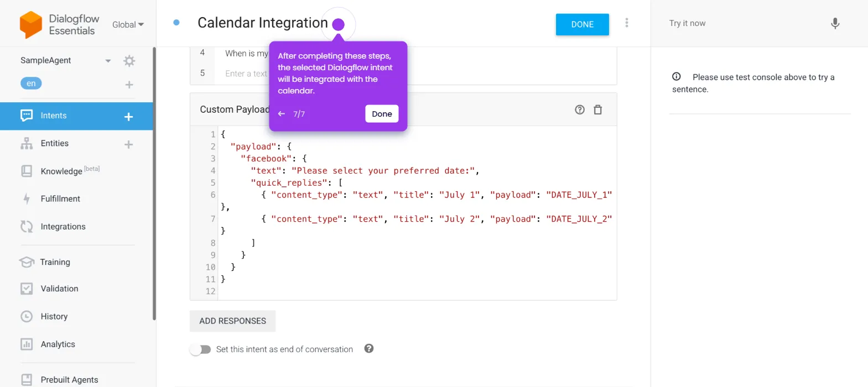Click the Fulfillment lightning icon

click(27, 198)
